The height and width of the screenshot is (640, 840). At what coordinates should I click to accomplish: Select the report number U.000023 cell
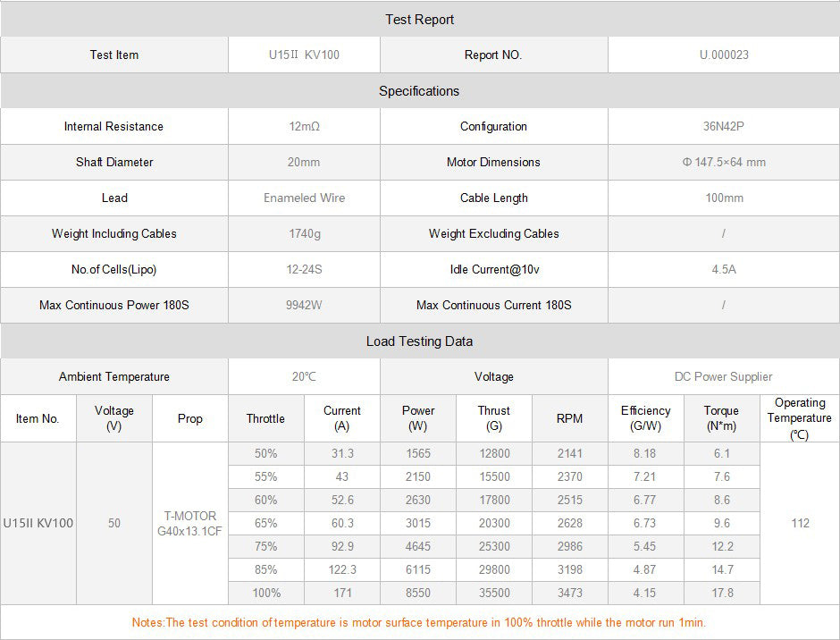pyautogui.click(x=724, y=55)
